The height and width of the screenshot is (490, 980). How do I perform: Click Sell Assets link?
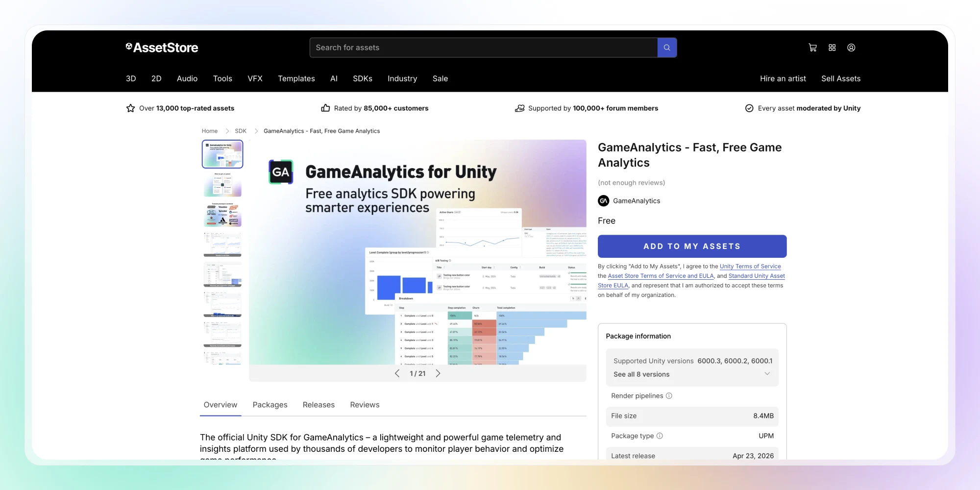[841, 78]
